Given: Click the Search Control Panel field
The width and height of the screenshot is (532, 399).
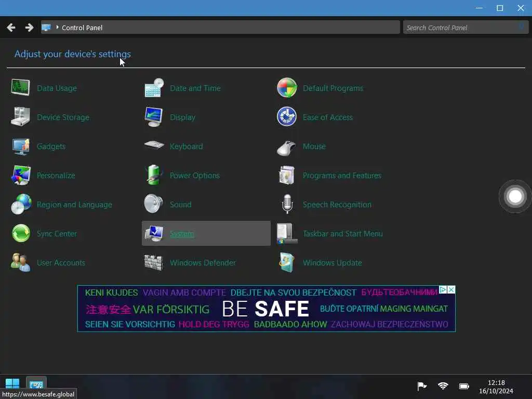Looking at the screenshot, I should point(465,28).
